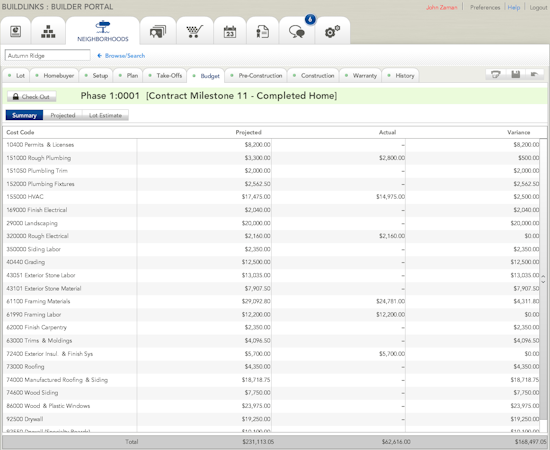Select the 151000 Rough Plumbing row
The width and height of the screenshot is (550, 450).
click(271, 158)
